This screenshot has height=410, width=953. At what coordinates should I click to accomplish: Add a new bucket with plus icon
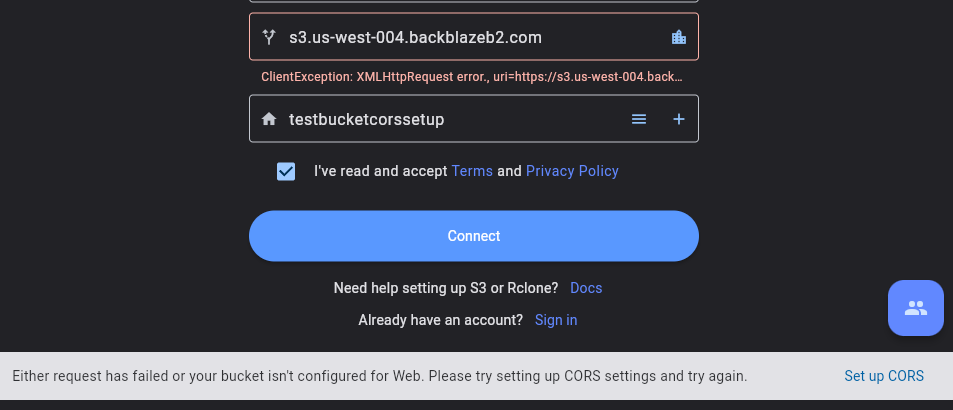678,119
